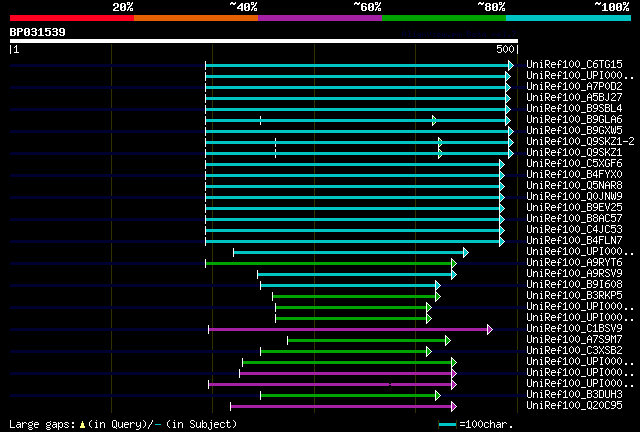Viewport: 640px width, 432px height.
Task: Click the white query sequence bar
Action: click(x=264, y=41)
